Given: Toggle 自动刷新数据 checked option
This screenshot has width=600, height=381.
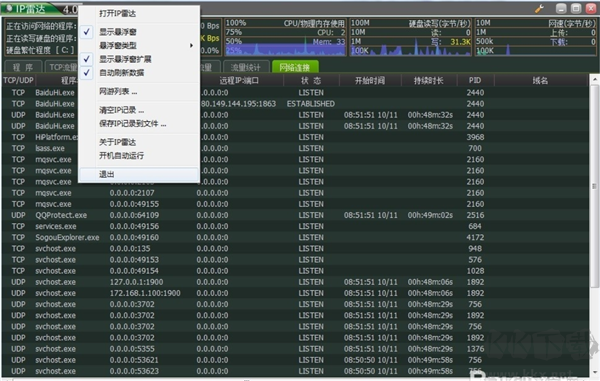Looking at the screenshot, I should (121, 73).
